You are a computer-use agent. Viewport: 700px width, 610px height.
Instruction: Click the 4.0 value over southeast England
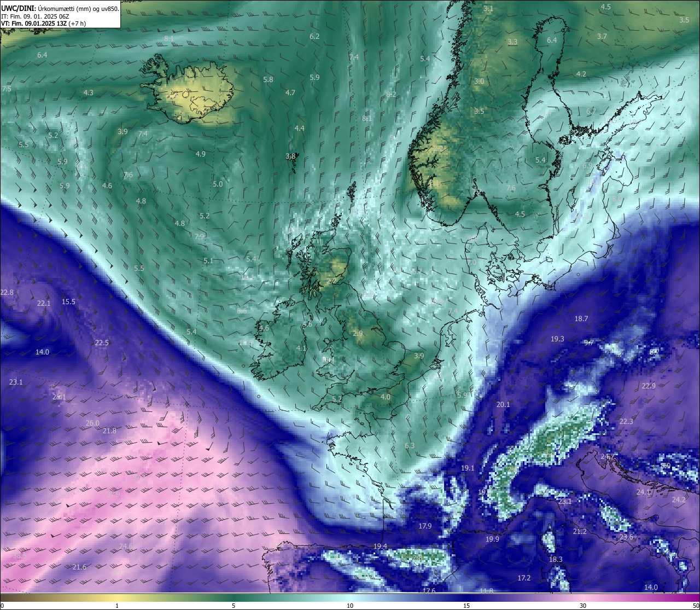[x=386, y=397]
